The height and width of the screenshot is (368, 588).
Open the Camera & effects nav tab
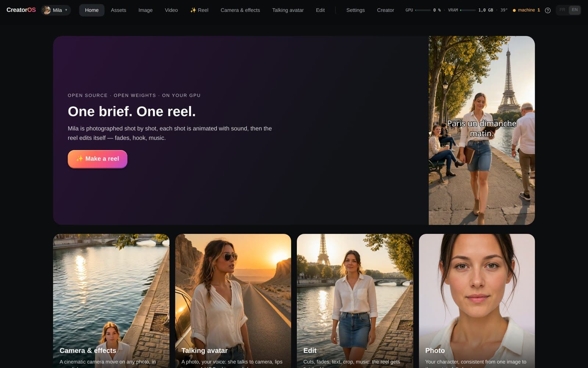point(240,10)
